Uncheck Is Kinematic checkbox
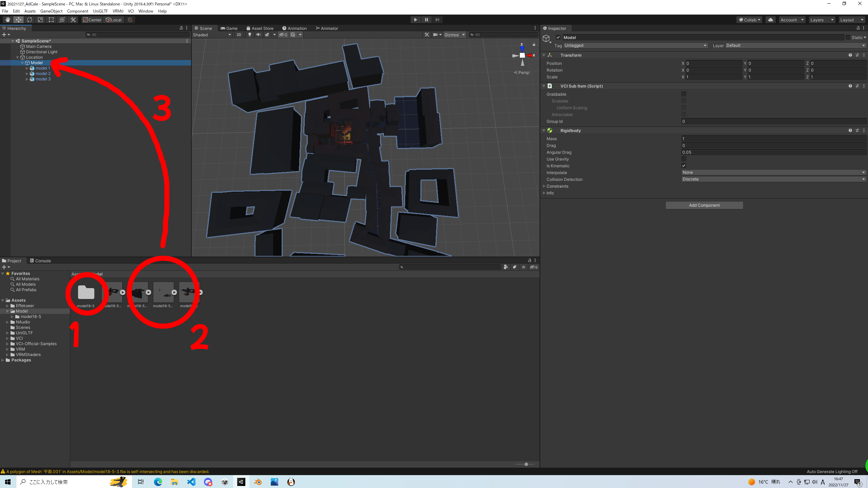 684,166
